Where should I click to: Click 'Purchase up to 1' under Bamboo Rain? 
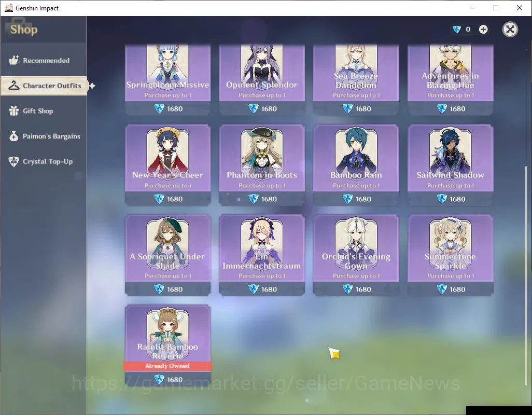point(356,186)
